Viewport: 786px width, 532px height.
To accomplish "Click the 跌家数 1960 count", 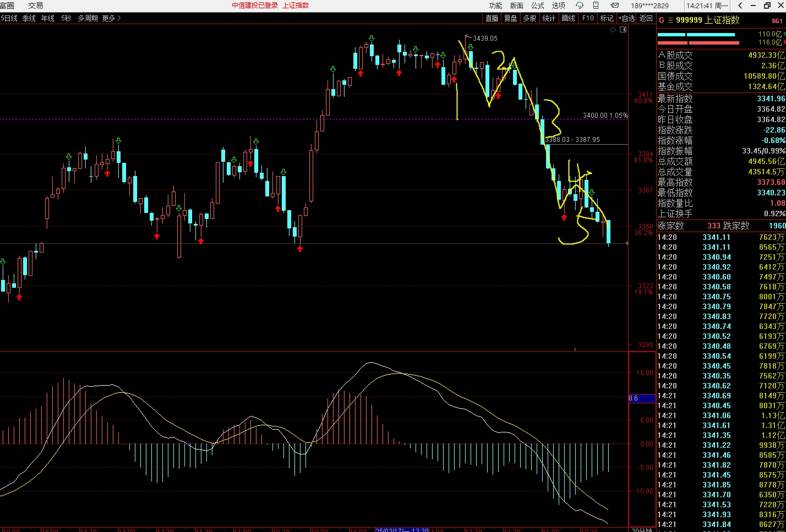I will (777, 226).
